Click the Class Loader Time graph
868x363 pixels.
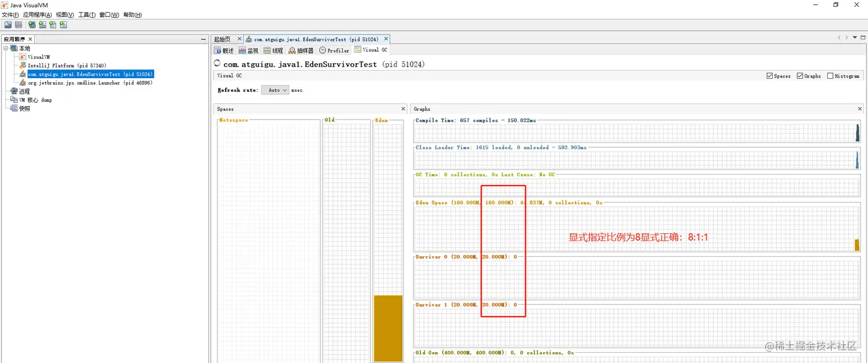point(637,160)
